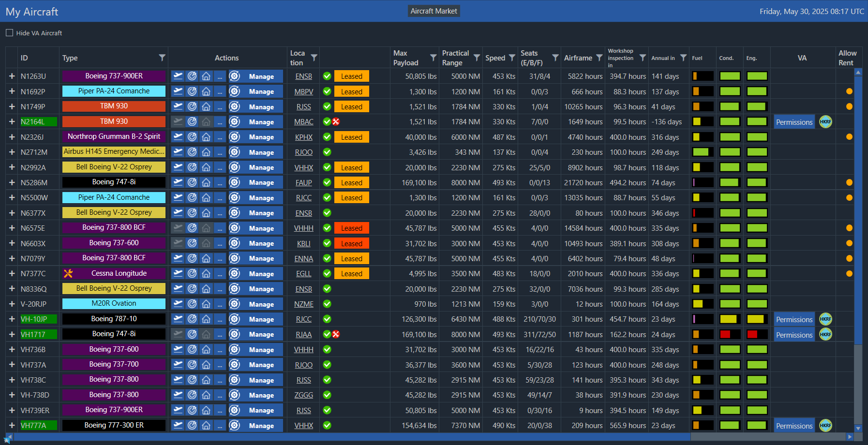Click the radar target icon for N2712M
The width and height of the screenshot is (868, 445).
tap(192, 152)
